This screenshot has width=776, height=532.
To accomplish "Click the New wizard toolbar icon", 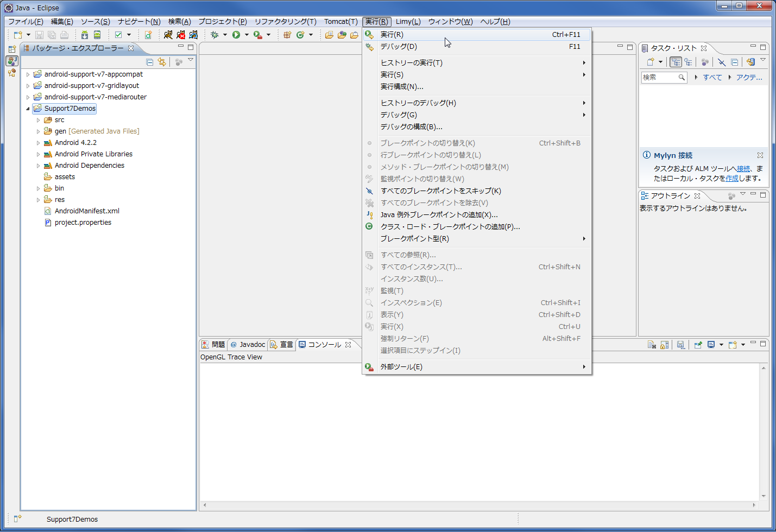I will click(x=18, y=35).
